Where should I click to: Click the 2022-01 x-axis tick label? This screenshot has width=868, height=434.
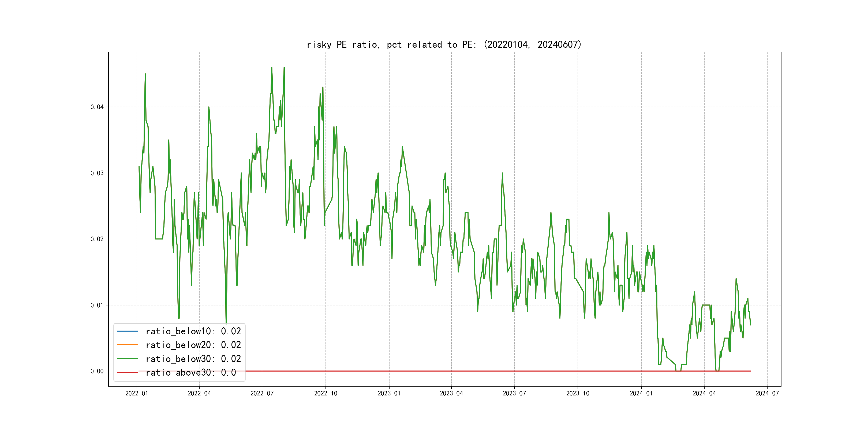[136, 393]
